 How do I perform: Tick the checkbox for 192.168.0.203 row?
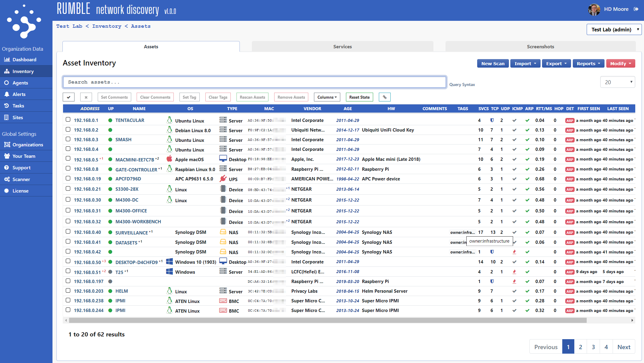pos(68,291)
